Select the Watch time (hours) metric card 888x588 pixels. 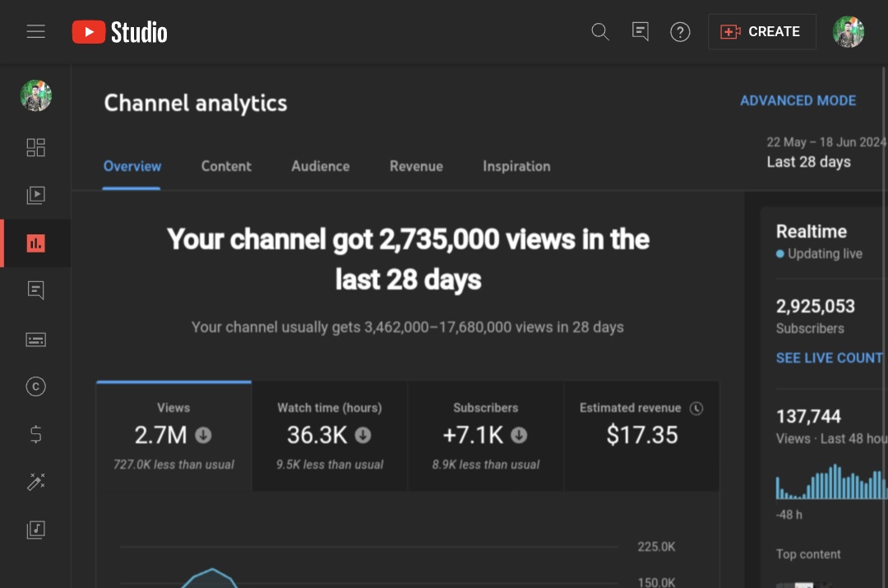(330, 436)
